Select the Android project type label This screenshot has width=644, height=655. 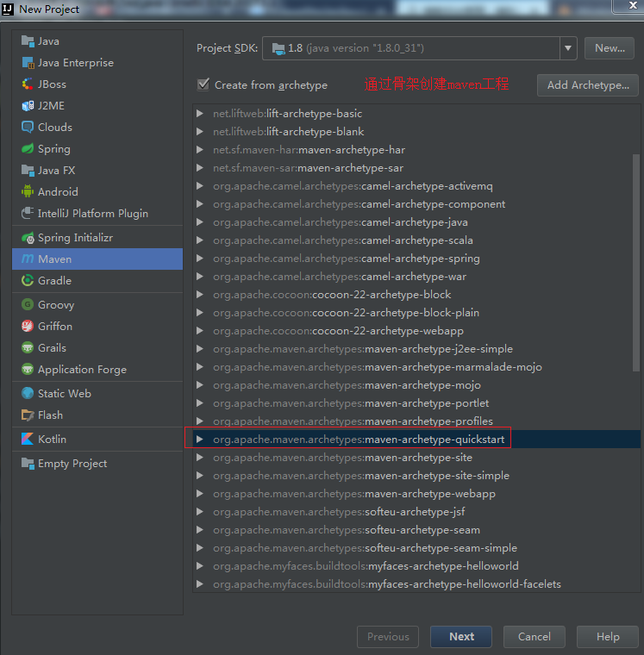pyautogui.click(x=58, y=191)
